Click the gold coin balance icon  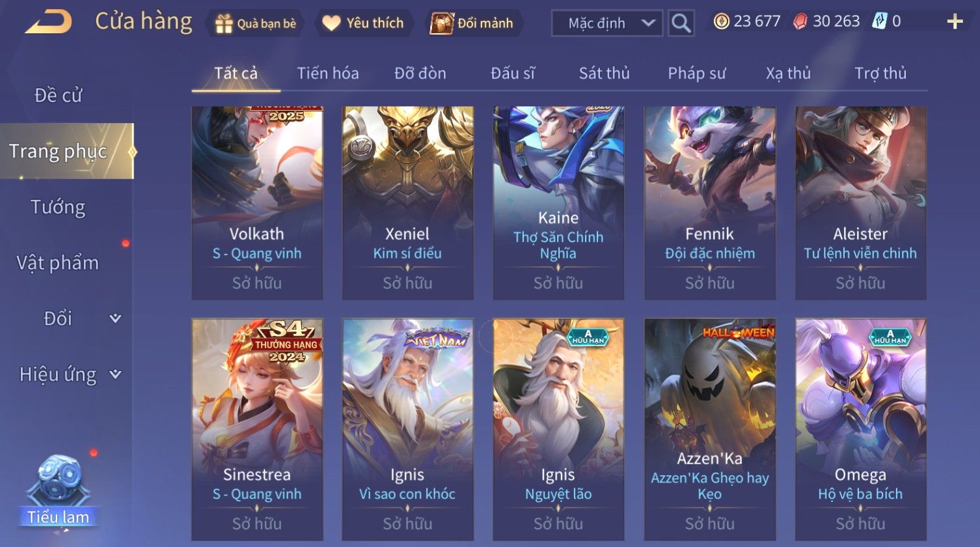click(x=721, y=21)
